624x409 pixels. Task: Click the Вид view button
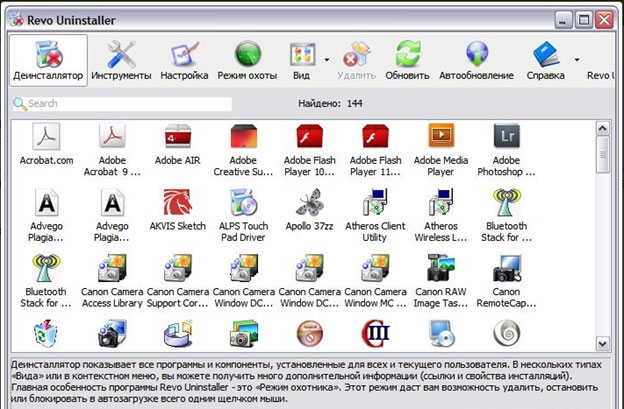pos(302,60)
